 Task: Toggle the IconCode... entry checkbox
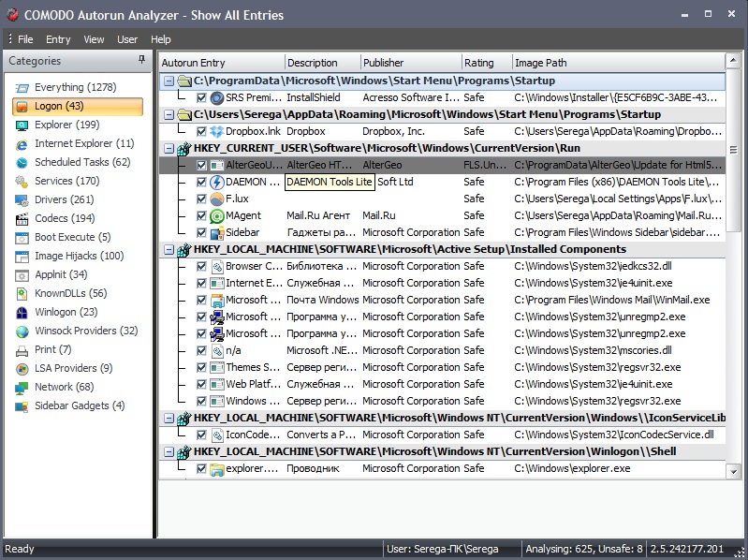[x=201, y=435]
